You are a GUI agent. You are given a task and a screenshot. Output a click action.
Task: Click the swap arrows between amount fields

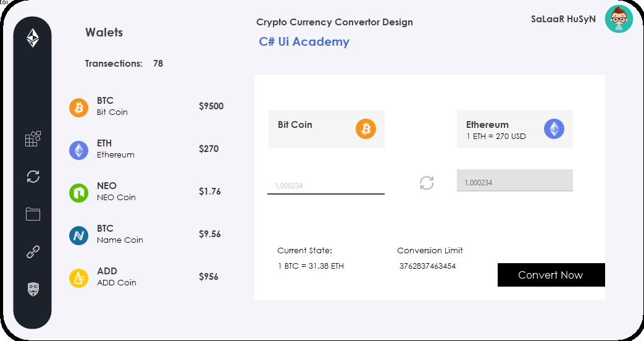coord(427,183)
